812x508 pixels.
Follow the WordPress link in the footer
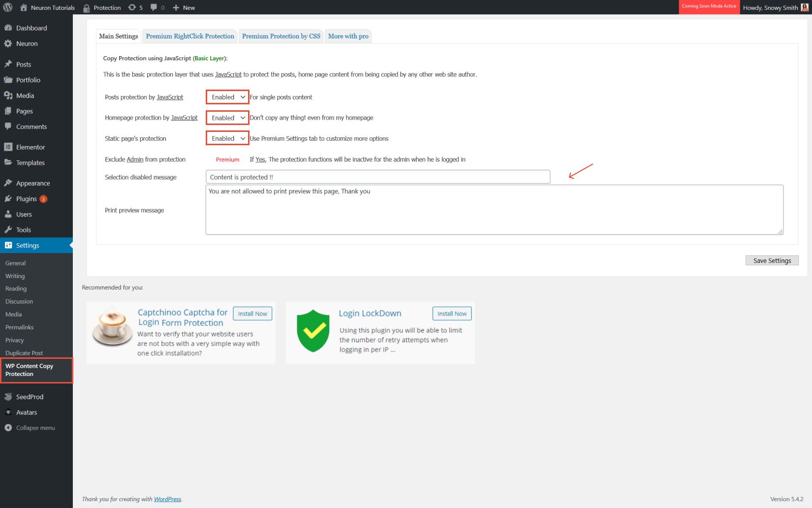click(167, 499)
